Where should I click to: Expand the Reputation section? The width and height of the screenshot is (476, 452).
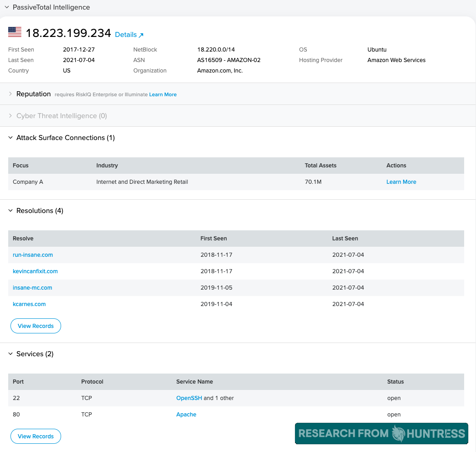10,94
